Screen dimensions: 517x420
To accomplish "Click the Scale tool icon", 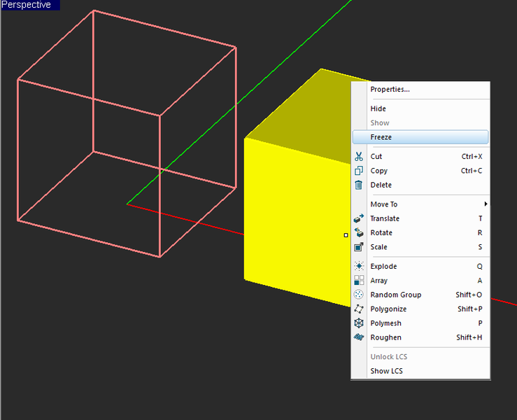I will click(x=359, y=247).
